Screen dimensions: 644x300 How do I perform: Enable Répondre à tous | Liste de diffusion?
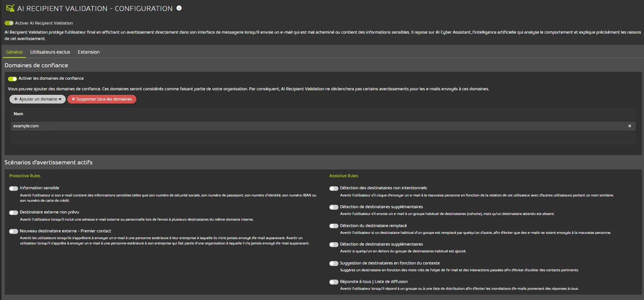pyautogui.click(x=334, y=282)
